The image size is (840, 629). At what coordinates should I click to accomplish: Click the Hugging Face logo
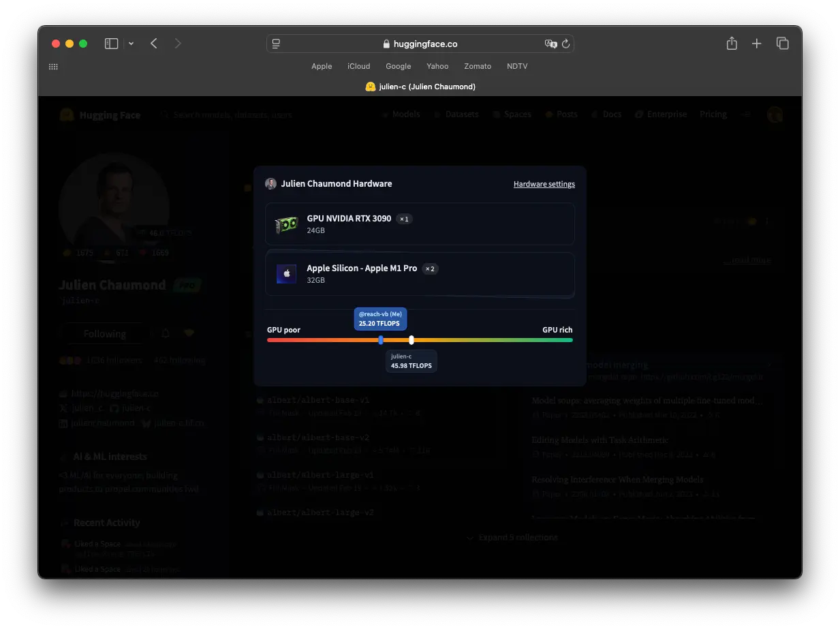[99, 114]
